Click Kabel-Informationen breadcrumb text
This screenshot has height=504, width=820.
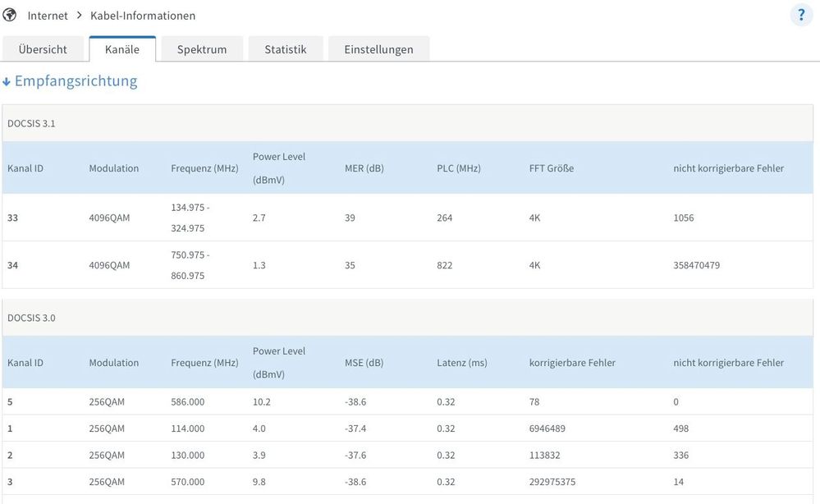[x=143, y=16]
